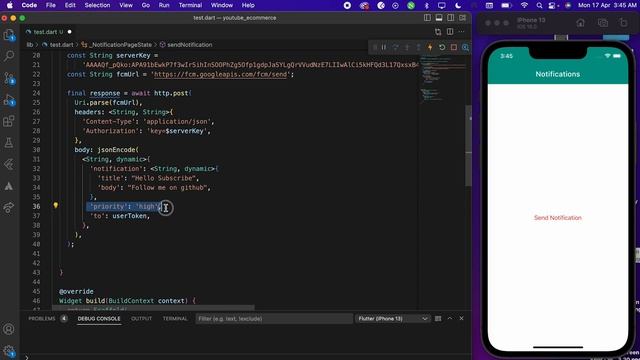Image resolution: width=640 pixels, height=360 pixels.
Task: Open the Go menu
Action: [145, 5]
